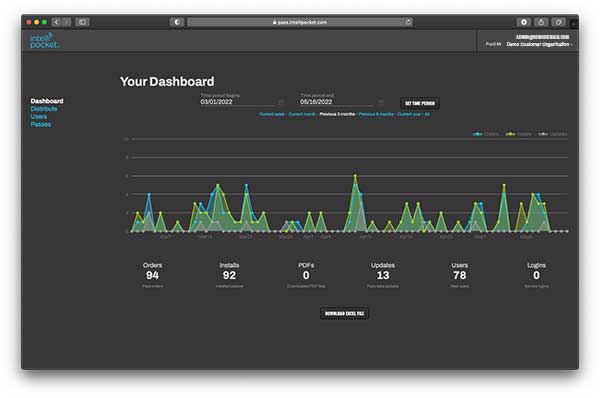The width and height of the screenshot is (600, 398).
Task: Open the Demo Customer Organization dropdown
Action: [539, 44]
